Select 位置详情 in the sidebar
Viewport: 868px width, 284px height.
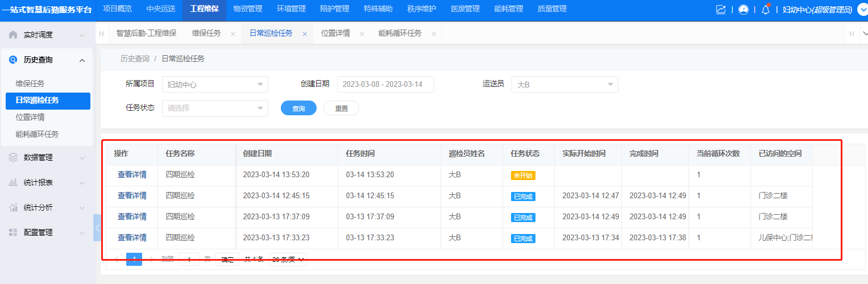[x=30, y=118]
